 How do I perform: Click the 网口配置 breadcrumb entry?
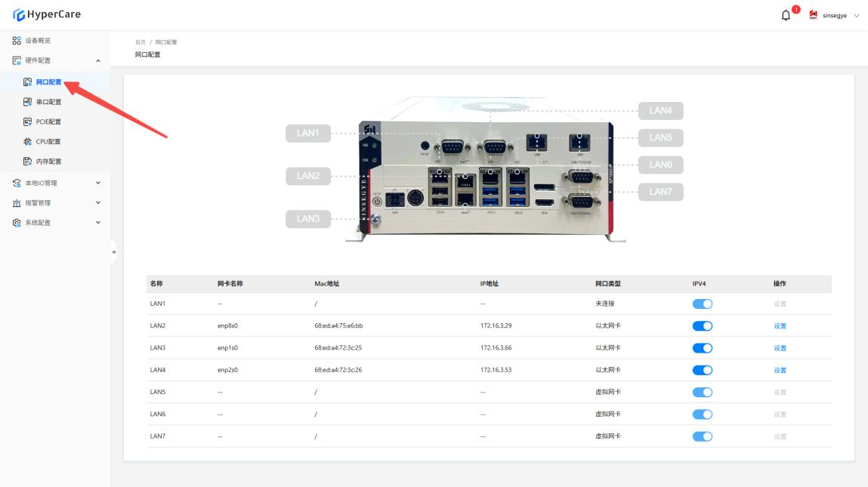[x=166, y=42]
